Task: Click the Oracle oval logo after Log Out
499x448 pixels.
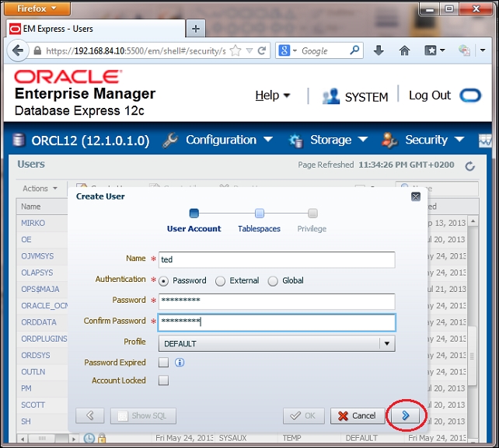Action: click(x=470, y=96)
